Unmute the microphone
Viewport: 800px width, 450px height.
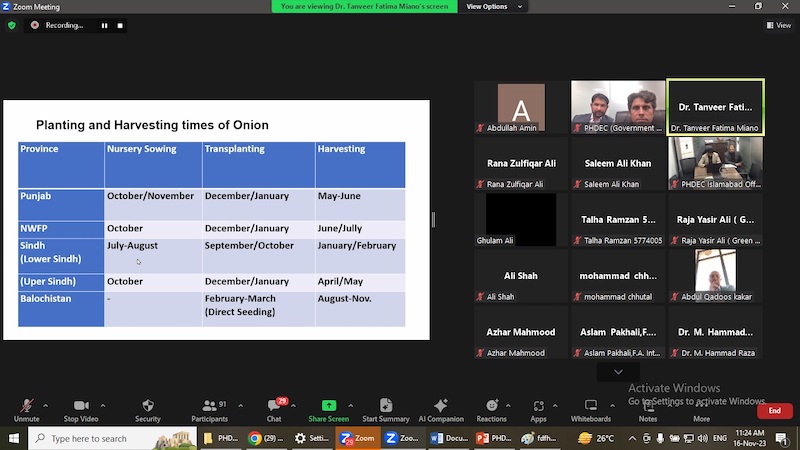click(x=26, y=410)
